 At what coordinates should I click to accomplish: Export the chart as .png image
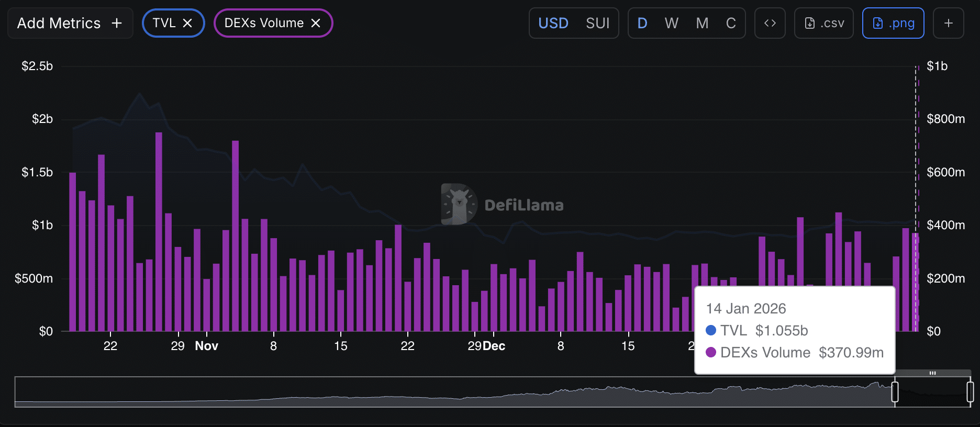[893, 23]
